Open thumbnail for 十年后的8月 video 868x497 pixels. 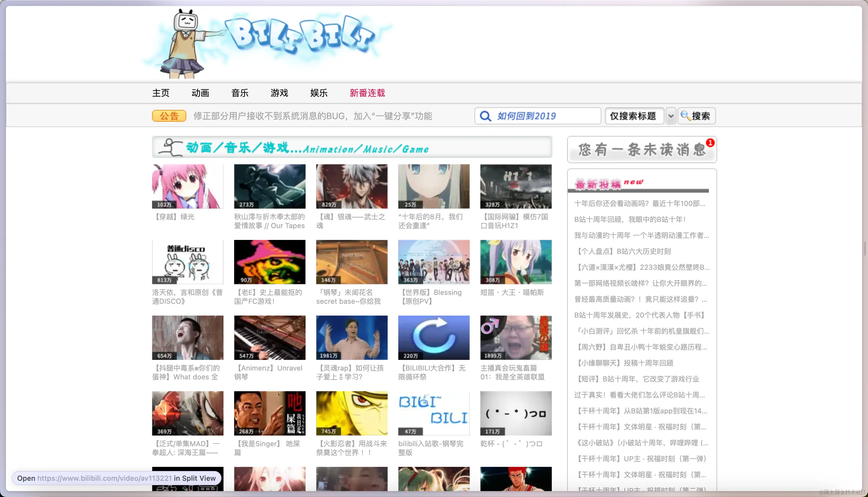click(434, 186)
